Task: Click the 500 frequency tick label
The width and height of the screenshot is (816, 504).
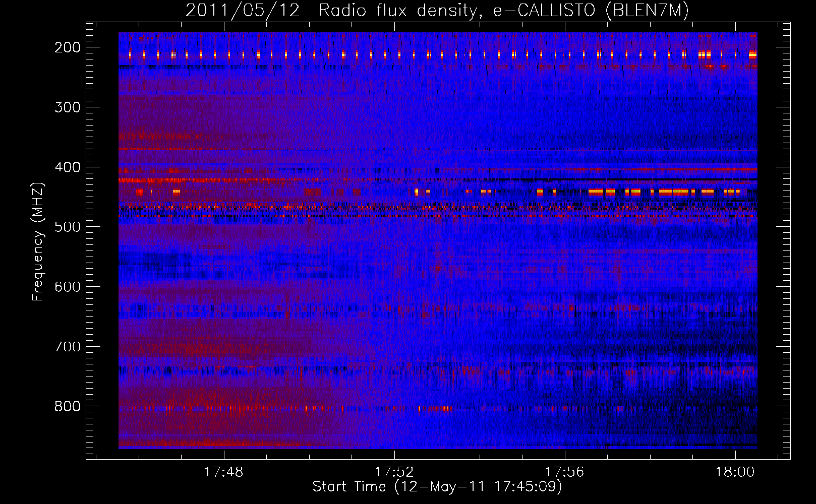Action: tap(68, 227)
